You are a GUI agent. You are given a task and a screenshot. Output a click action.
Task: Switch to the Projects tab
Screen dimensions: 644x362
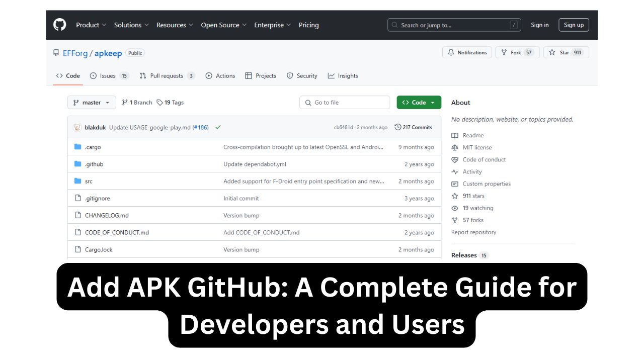point(261,76)
